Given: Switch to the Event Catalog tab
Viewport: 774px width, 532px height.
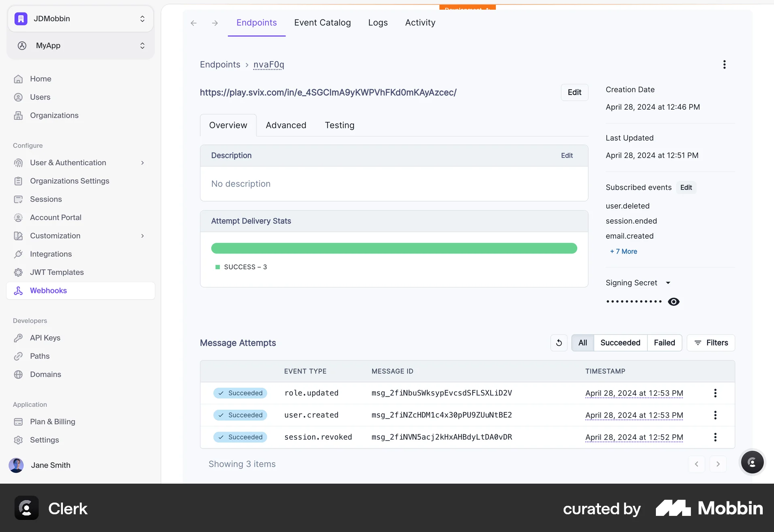Looking at the screenshot, I should [x=322, y=23].
